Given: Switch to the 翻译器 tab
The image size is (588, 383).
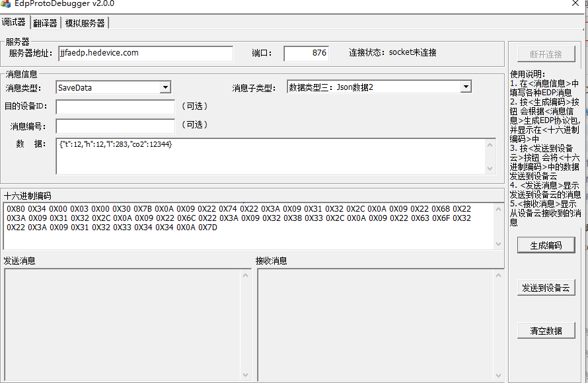Looking at the screenshot, I should coord(45,23).
